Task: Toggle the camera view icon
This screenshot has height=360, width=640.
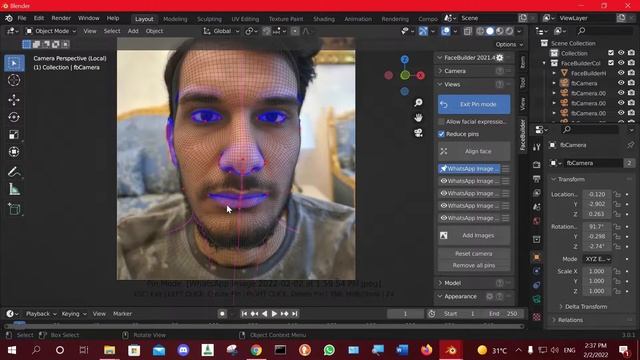Action: (x=418, y=133)
